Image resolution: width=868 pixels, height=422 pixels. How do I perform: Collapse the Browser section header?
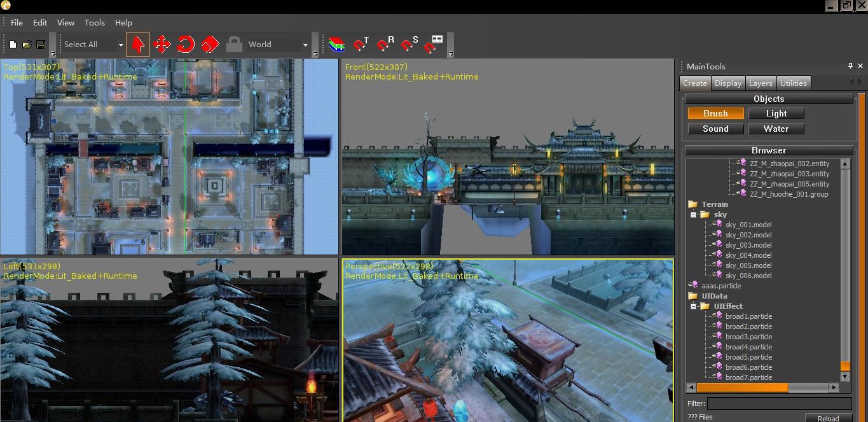coord(769,150)
